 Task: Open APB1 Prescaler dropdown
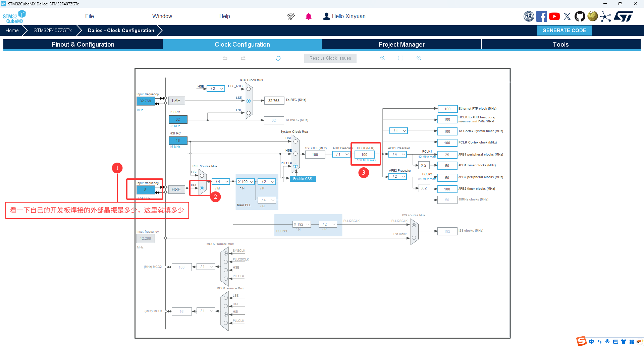tap(397, 154)
